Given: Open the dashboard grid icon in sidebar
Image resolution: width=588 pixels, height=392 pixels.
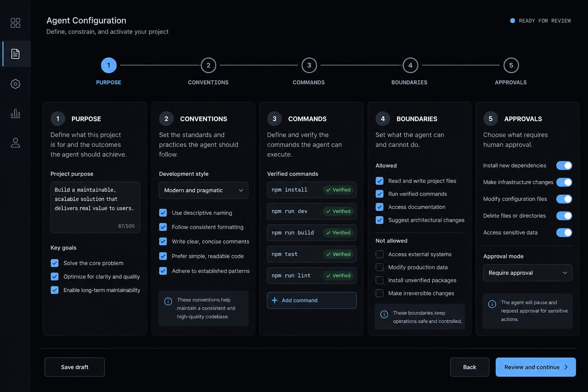Looking at the screenshot, I should tap(15, 23).
